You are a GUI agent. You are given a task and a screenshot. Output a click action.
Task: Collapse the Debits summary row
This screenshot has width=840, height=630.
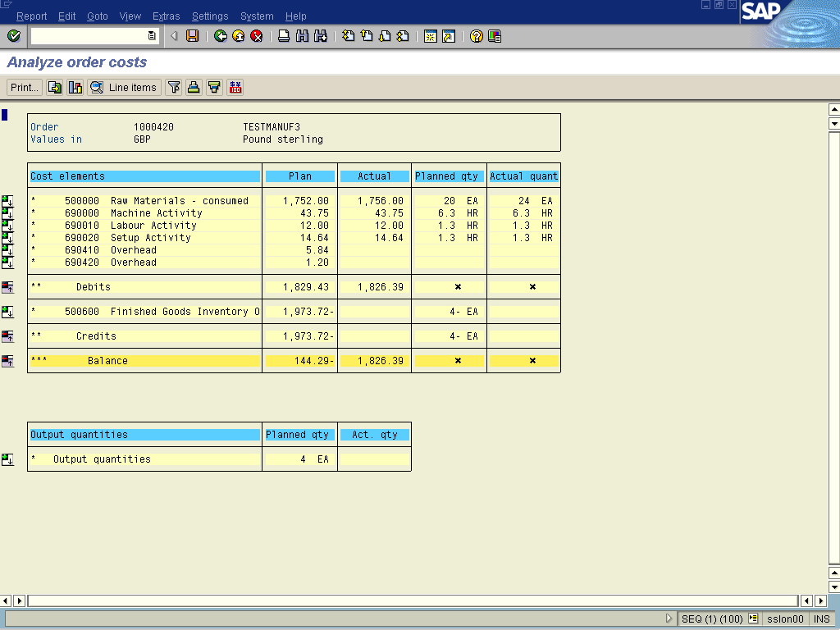coord(7,287)
